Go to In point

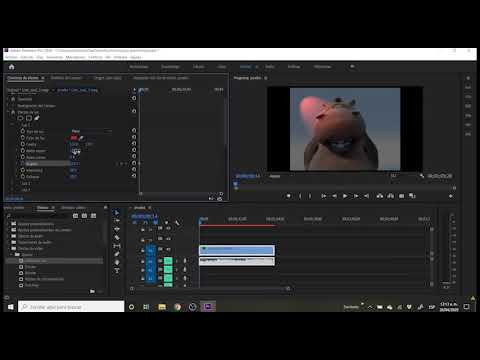point(323,196)
